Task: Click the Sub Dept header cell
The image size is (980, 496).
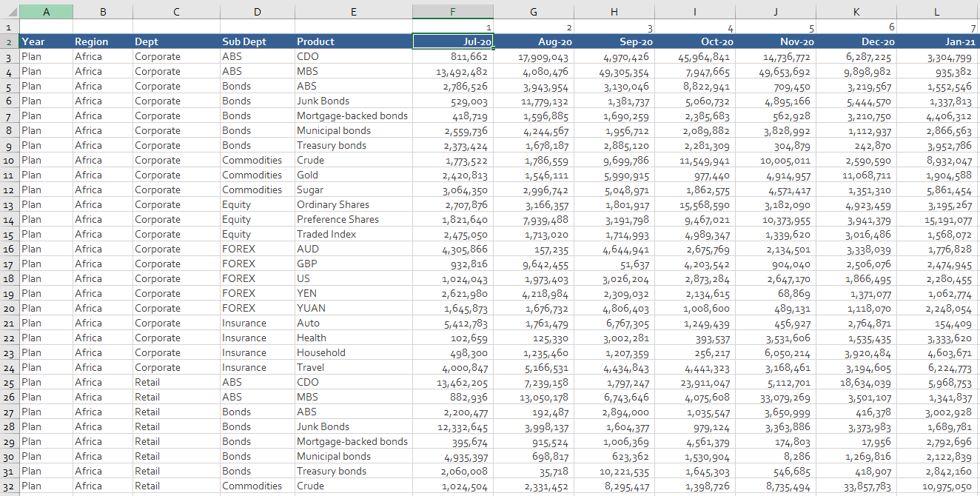Action: point(257,41)
